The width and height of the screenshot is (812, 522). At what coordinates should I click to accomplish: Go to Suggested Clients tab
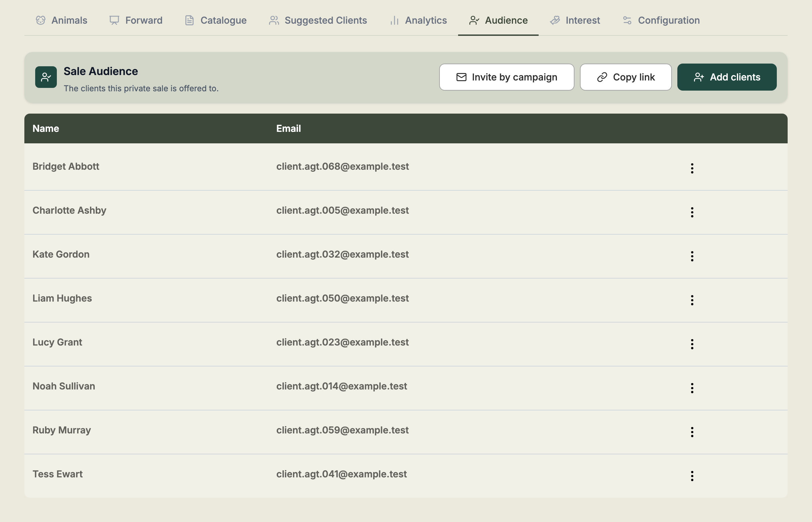318,20
